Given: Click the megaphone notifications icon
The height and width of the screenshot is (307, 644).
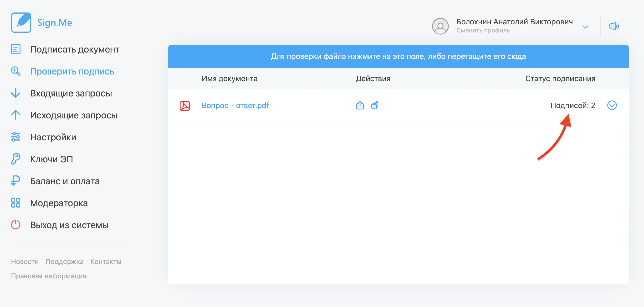Looking at the screenshot, I should pyautogui.click(x=613, y=26).
